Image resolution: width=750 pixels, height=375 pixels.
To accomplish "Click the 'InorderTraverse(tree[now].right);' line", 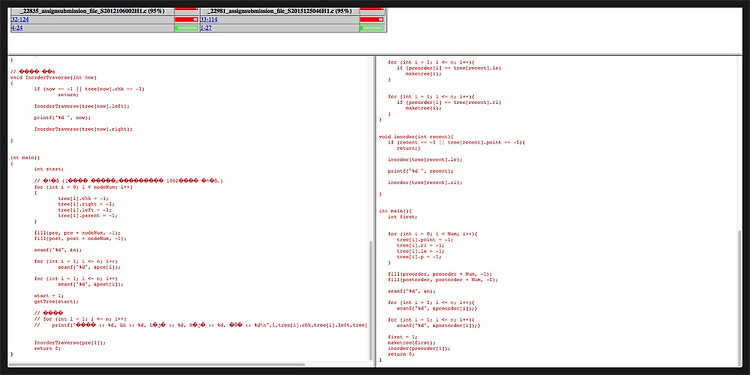I will coord(83,129).
